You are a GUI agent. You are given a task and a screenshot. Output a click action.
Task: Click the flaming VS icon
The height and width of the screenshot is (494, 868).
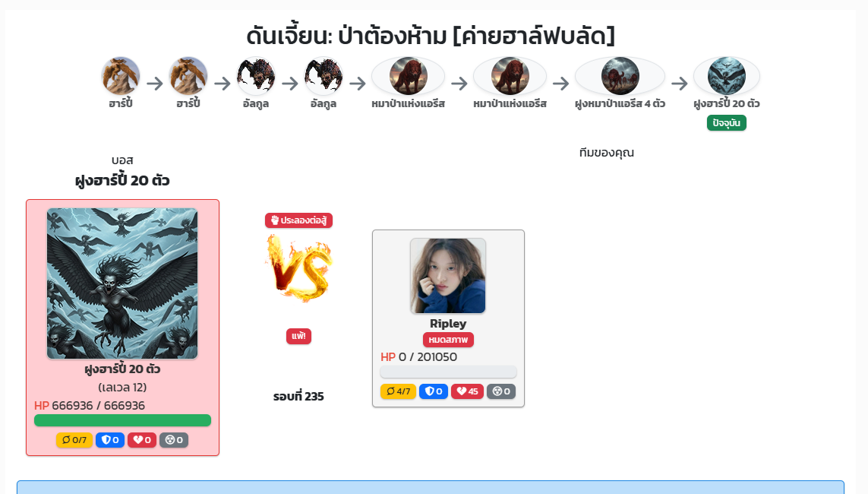299,268
